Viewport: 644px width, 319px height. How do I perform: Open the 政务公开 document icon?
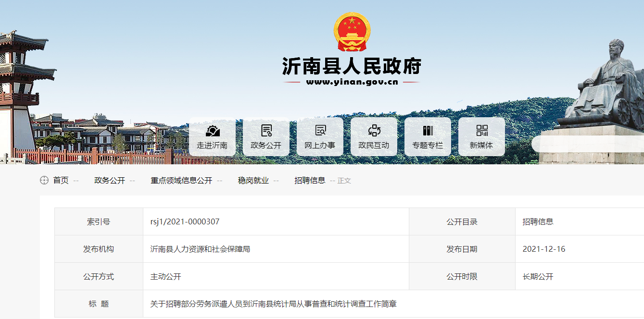(x=266, y=131)
